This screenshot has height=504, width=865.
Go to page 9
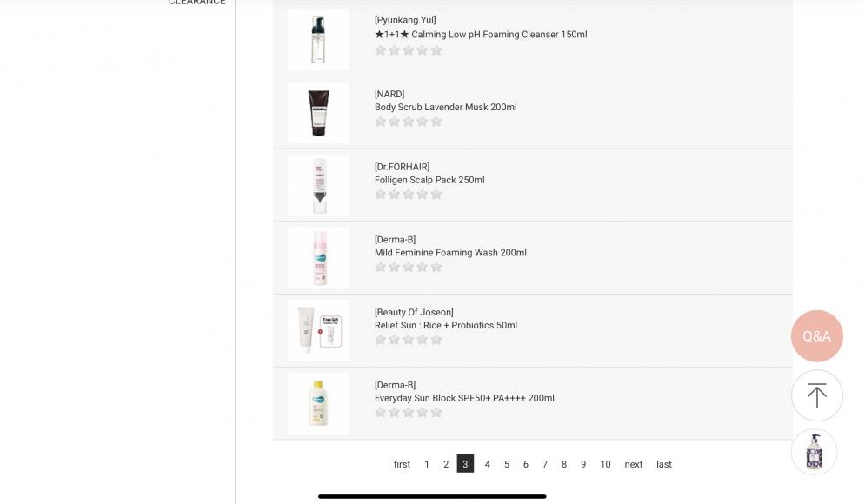click(x=583, y=464)
